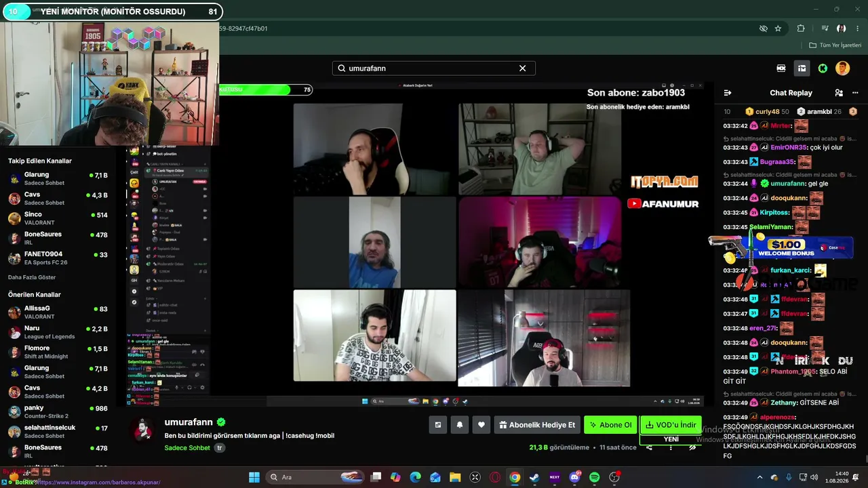This screenshot has width=868, height=488.
Task: Open chat users list icon
Action: tap(839, 93)
